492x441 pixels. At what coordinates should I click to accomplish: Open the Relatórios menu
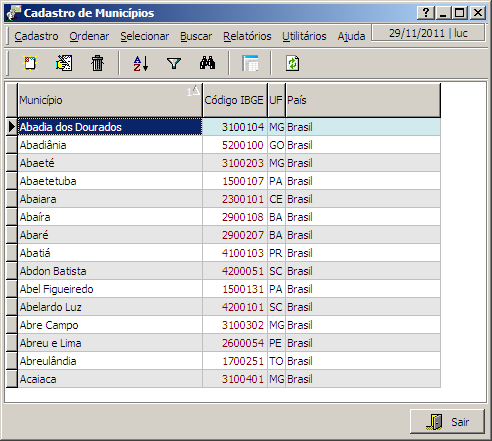tap(247, 36)
